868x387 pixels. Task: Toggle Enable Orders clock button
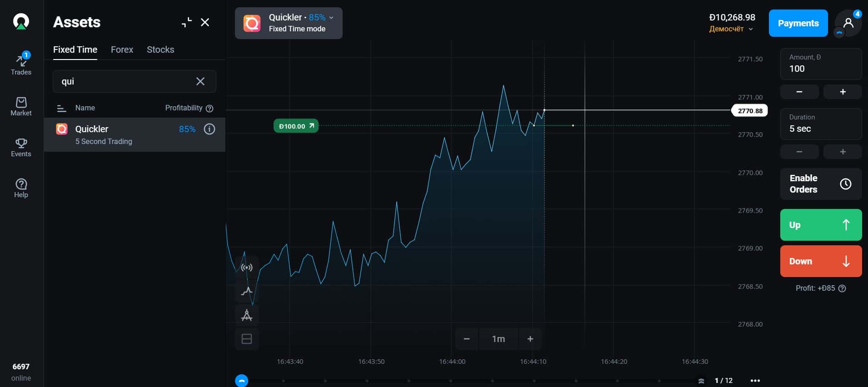[821, 184]
